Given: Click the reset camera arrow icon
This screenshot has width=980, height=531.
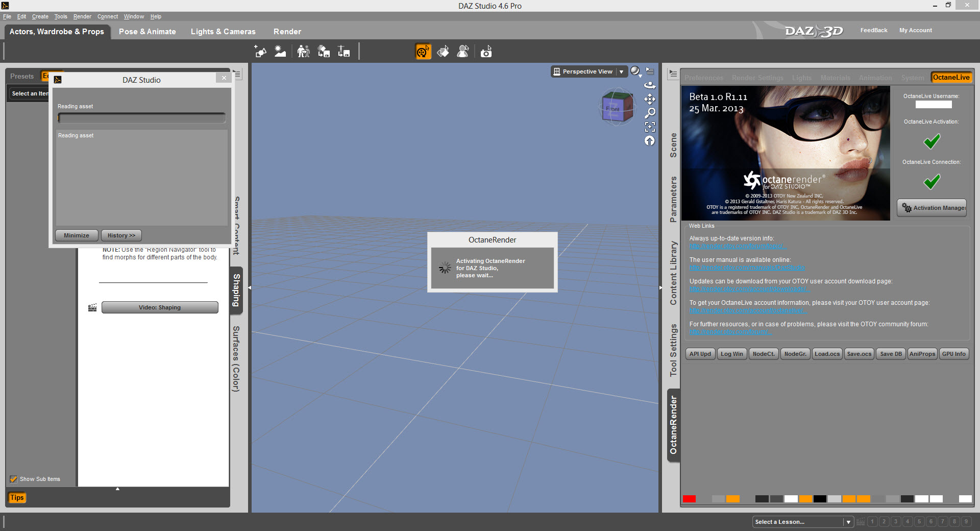Looking at the screenshot, I should click(650, 140).
